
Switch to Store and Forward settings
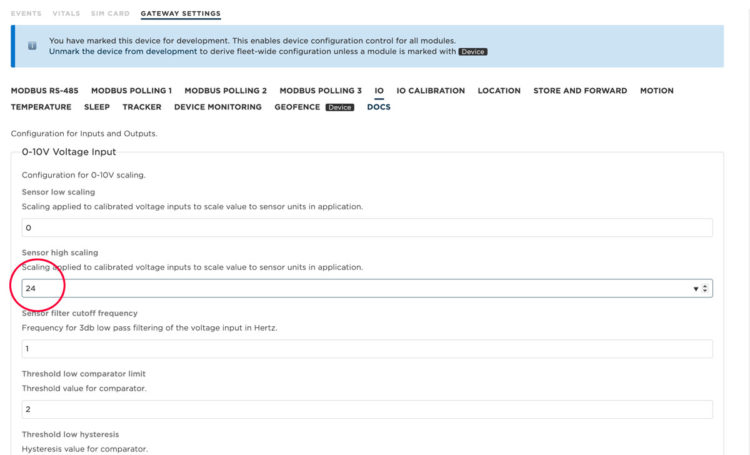pos(580,91)
